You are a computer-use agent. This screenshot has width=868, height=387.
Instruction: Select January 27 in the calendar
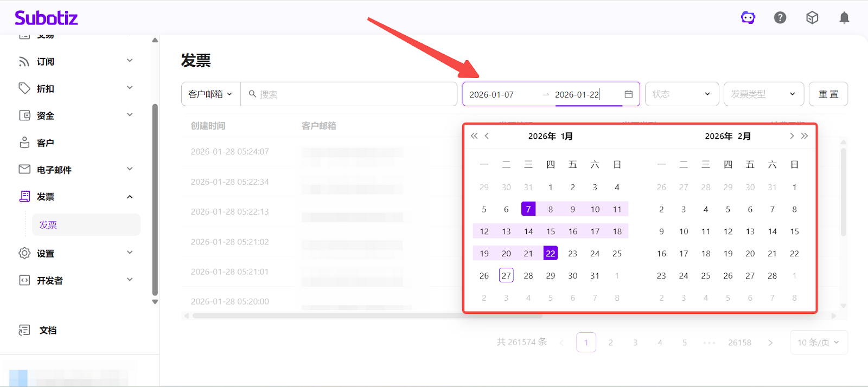[x=506, y=275]
